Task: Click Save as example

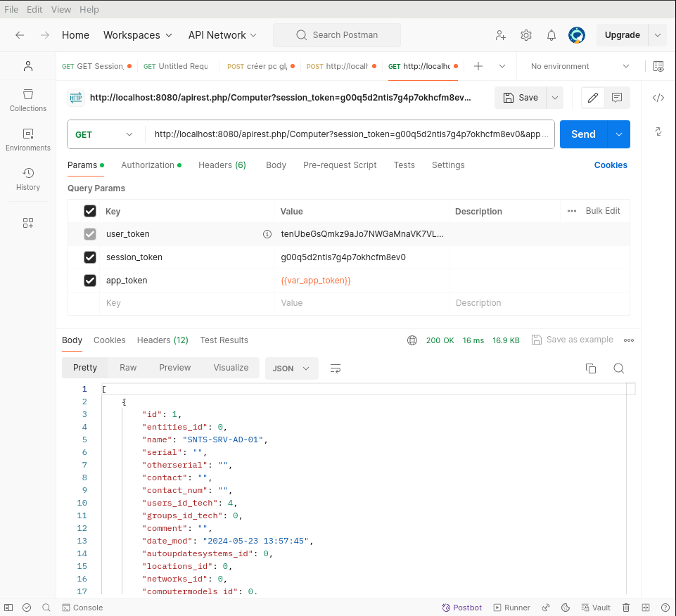Action: pos(572,340)
